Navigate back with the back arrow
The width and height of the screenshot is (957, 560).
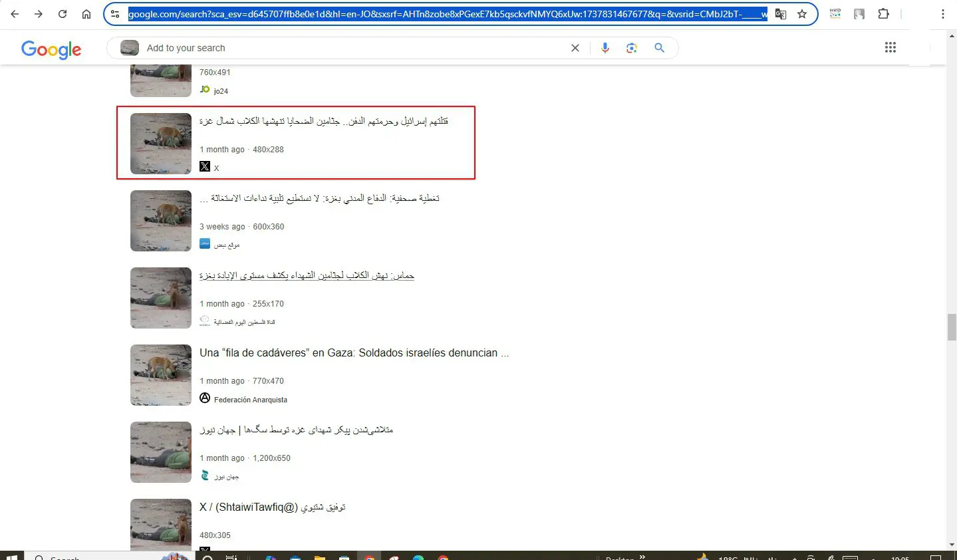point(15,14)
